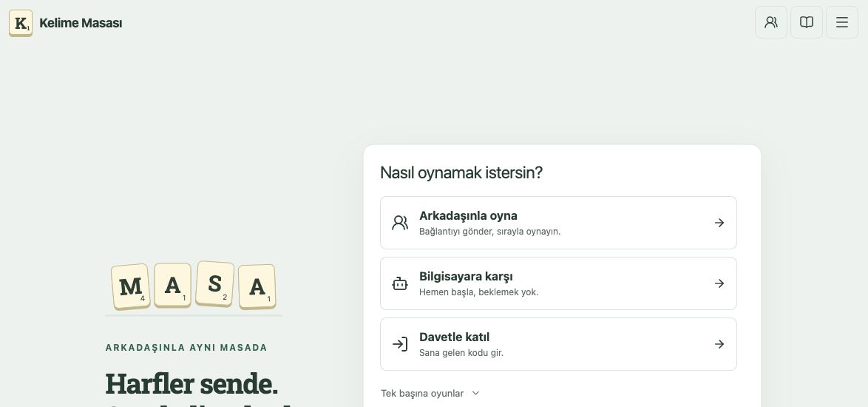Start the Bilgisayara karşı mode
868x407 pixels.
coord(558,283)
